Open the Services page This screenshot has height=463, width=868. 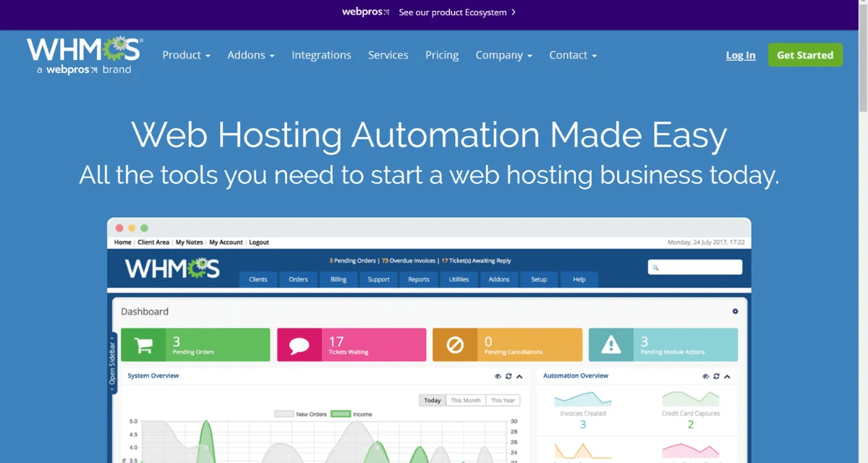tap(388, 55)
